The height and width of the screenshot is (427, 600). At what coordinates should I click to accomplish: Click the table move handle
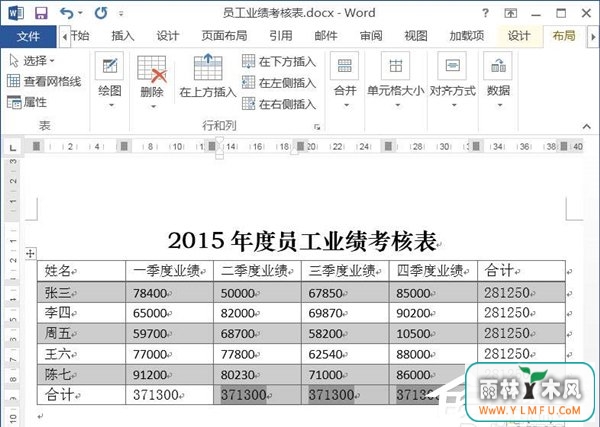[x=30, y=253]
